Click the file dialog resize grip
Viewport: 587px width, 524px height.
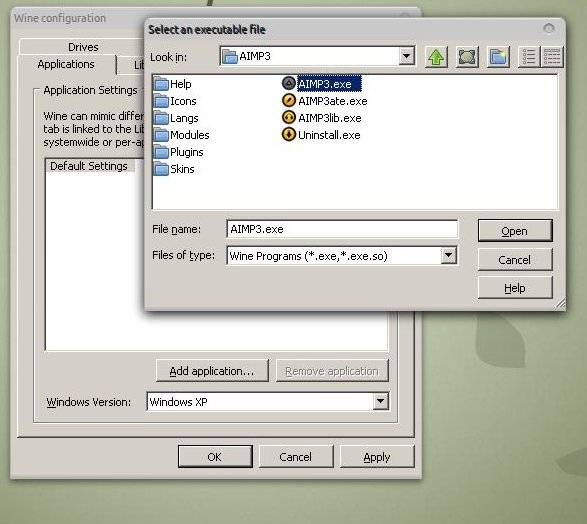[x=560, y=304]
